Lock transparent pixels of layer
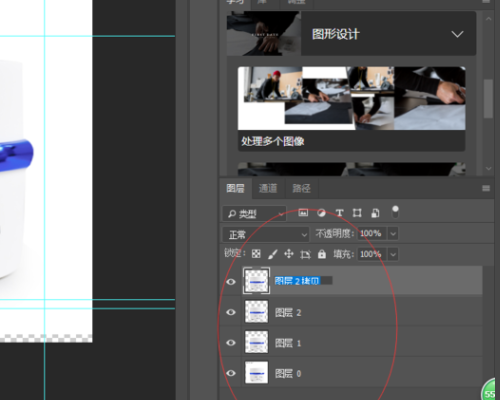 [256, 254]
